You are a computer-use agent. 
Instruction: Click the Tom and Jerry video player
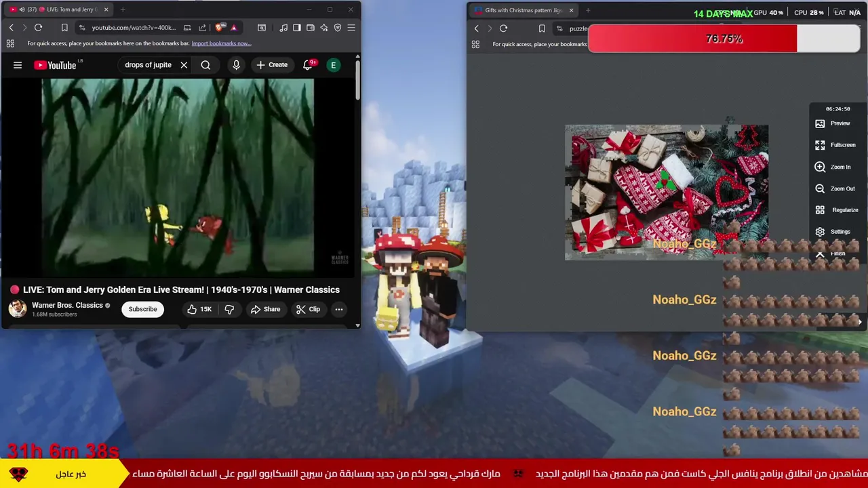coord(178,176)
